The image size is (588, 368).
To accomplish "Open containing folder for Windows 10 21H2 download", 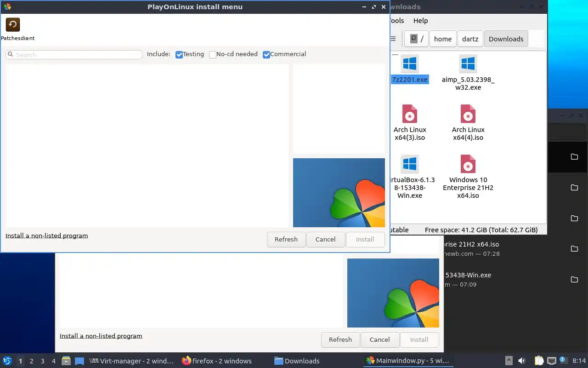I will point(574,249).
